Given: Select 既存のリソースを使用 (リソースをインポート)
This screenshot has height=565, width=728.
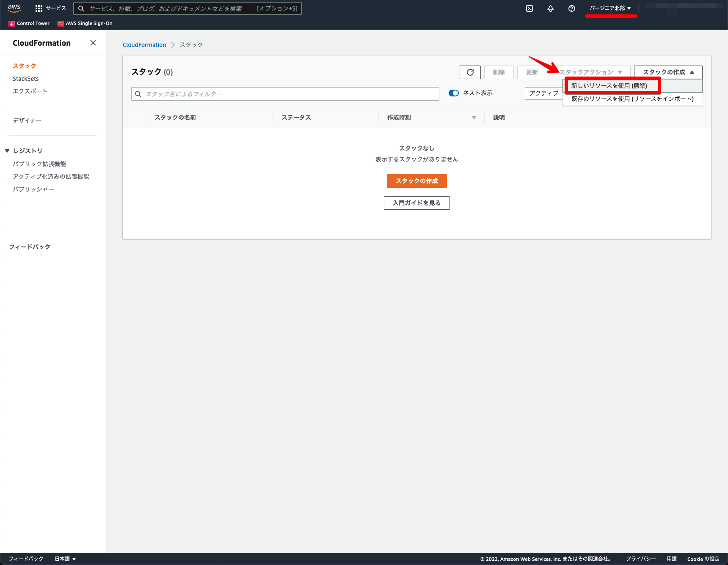Looking at the screenshot, I should point(632,99).
